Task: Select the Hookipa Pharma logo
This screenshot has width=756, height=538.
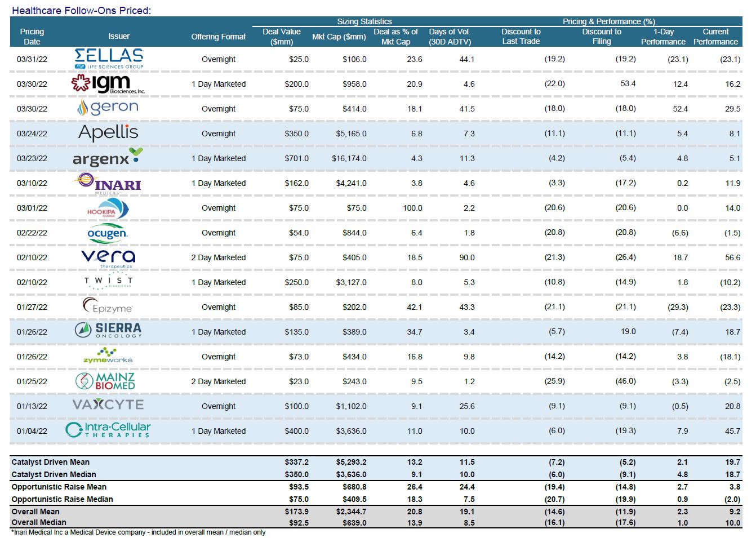Action: tap(108, 209)
